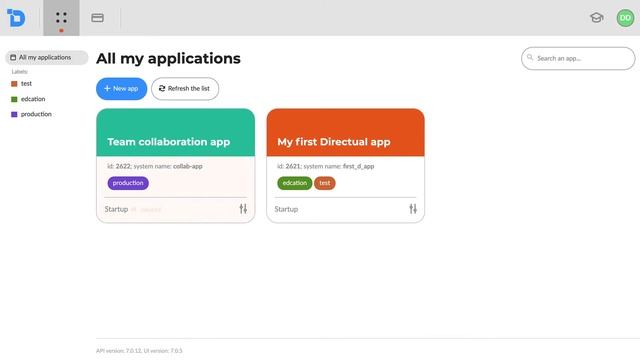This screenshot has height=360, width=640.
Task: Click Startup plan text on Team collaboration app
Action: [116, 209]
